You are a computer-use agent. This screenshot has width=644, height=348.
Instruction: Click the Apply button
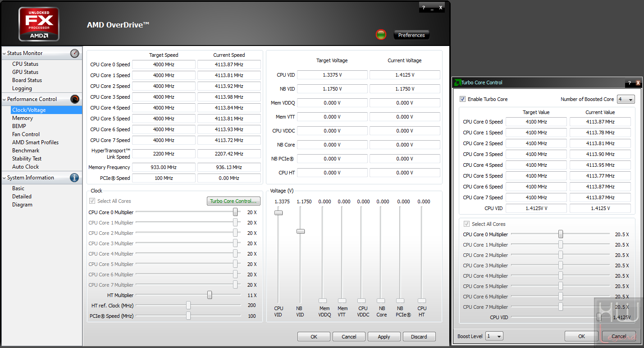pos(384,337)
